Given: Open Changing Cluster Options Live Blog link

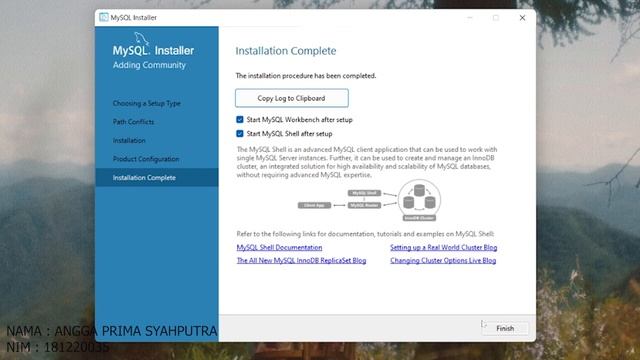Looking at the screenshot, I should 443,260.
